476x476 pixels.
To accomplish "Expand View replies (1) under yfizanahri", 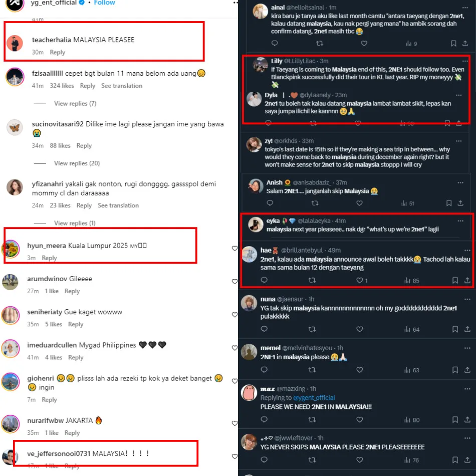I will tap(75, 223).
